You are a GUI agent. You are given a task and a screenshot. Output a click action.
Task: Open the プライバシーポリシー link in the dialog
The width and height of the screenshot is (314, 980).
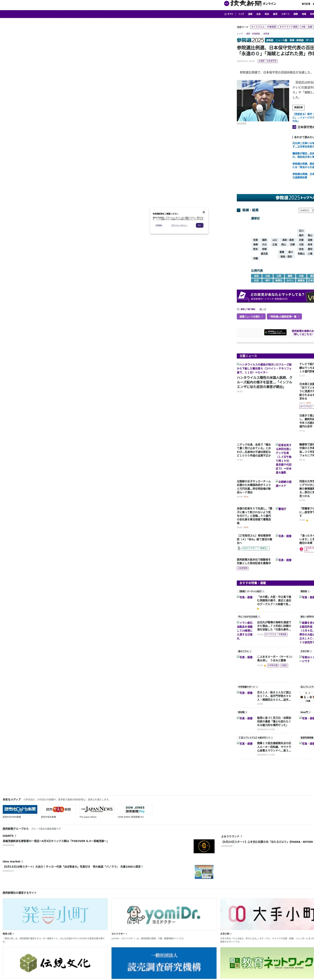[x=179, y=225]
